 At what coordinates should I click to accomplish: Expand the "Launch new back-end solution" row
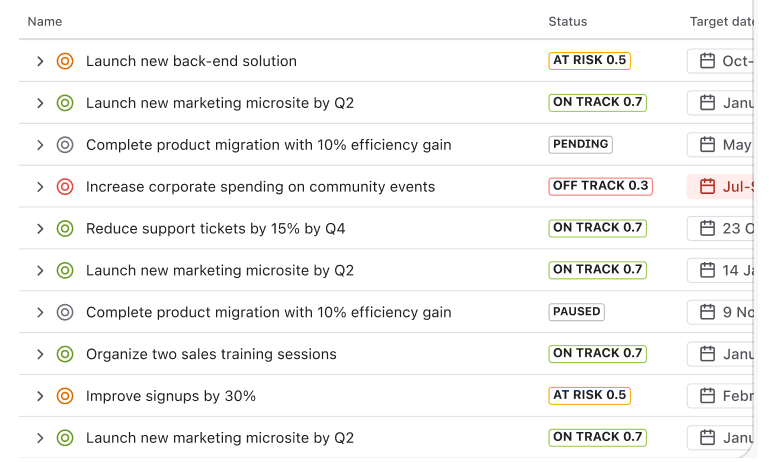(40, 61)
